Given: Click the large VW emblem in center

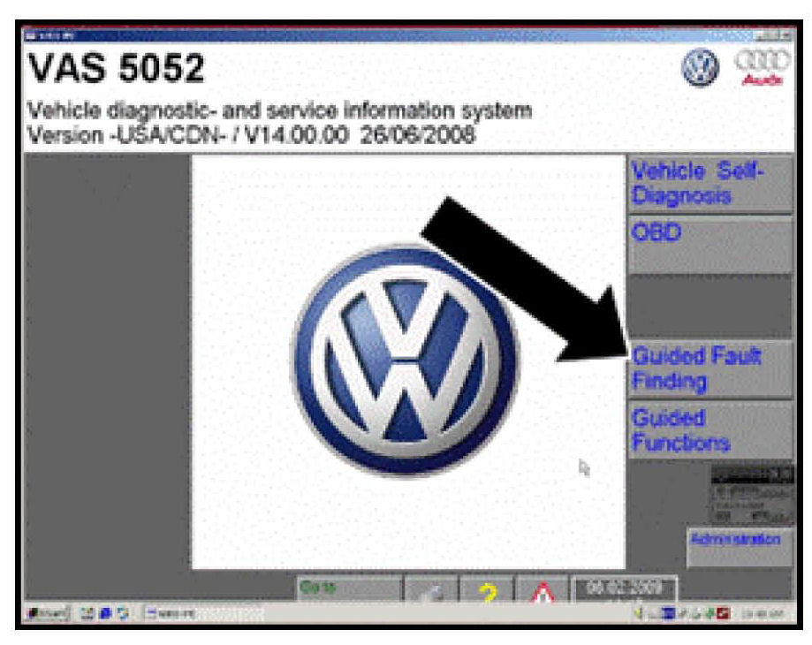Looking at the screenshot, I should 406,360.
